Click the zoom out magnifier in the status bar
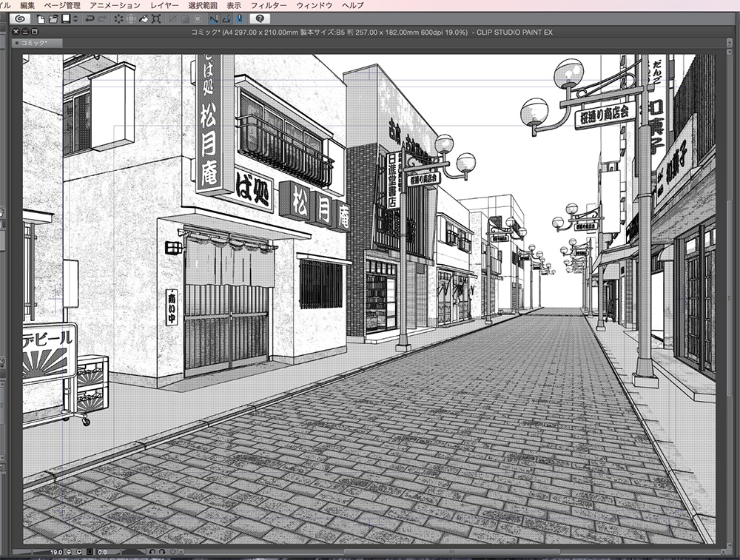The height and width of the screenshot is (560, 740). 69,551
